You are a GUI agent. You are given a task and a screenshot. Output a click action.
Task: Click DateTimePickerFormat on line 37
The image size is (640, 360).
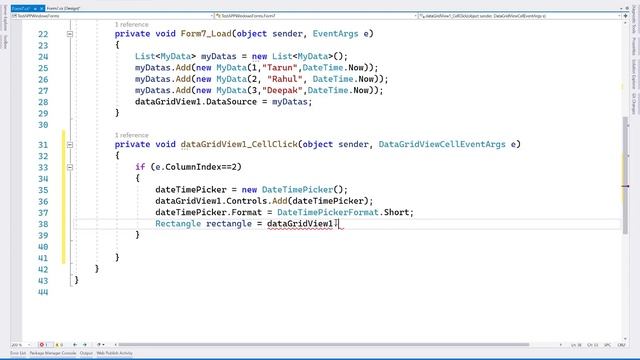[328, 213]
